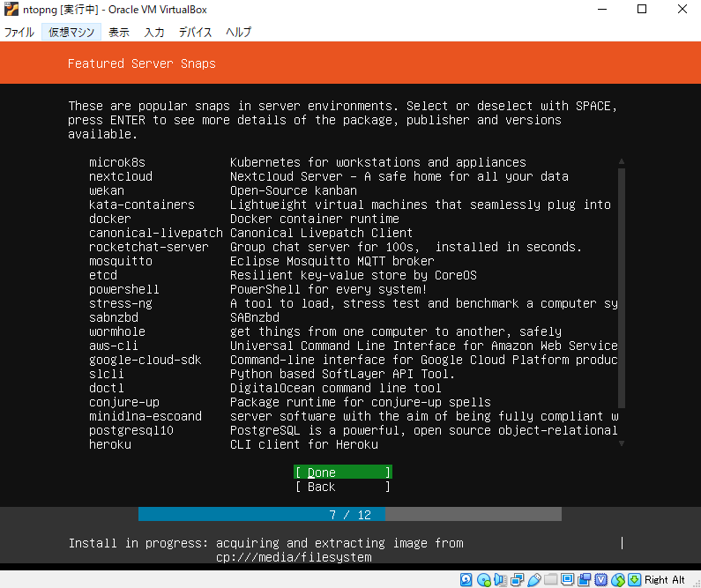
Task: Select the docker snap
Action: pos(354,219)
